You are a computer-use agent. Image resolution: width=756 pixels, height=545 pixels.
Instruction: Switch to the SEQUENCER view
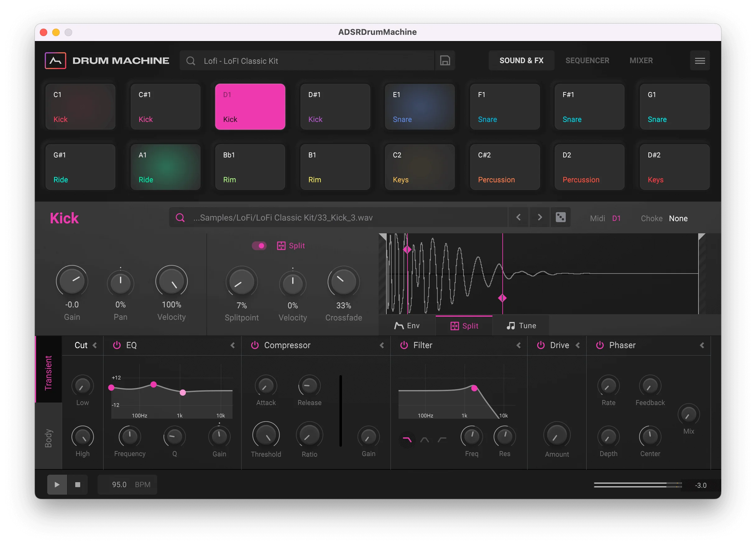point(587,60)
